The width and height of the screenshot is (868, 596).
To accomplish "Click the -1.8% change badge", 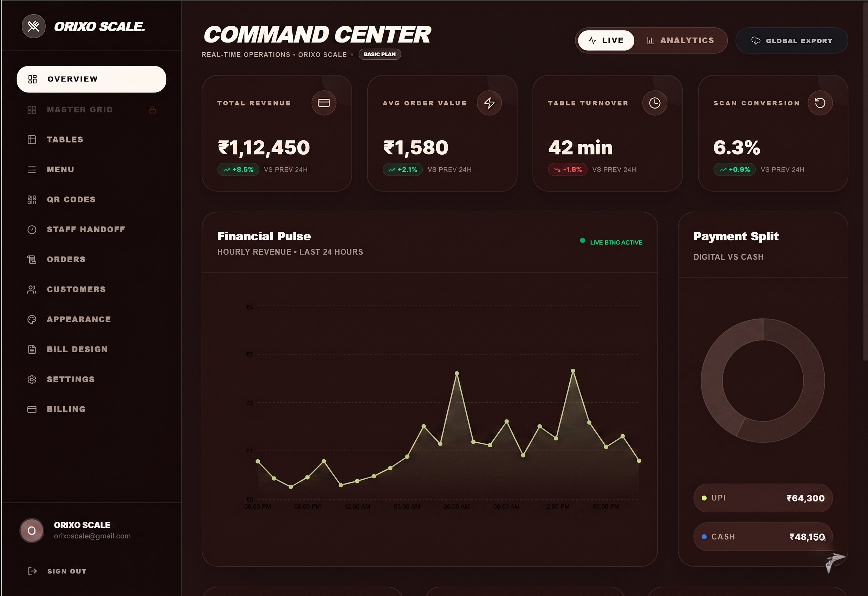I will pos(568,169).
